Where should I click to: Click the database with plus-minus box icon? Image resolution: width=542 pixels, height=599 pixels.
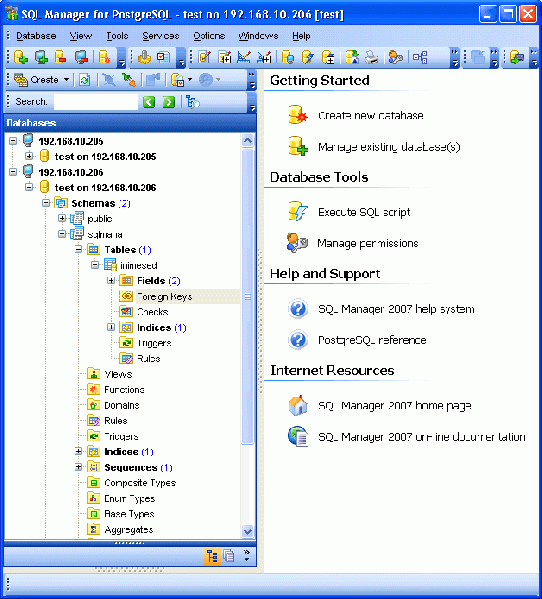coord(328,57)
